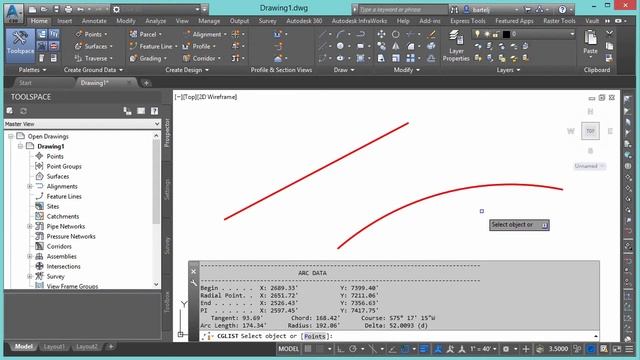Open the Insert ribbon tab
Screen dimensions: 640x360
click(x=64, y=21)
